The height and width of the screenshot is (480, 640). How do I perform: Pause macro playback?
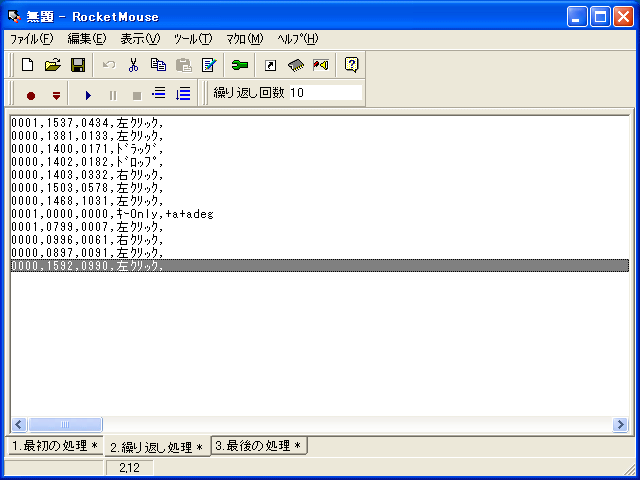click(113, 96)
